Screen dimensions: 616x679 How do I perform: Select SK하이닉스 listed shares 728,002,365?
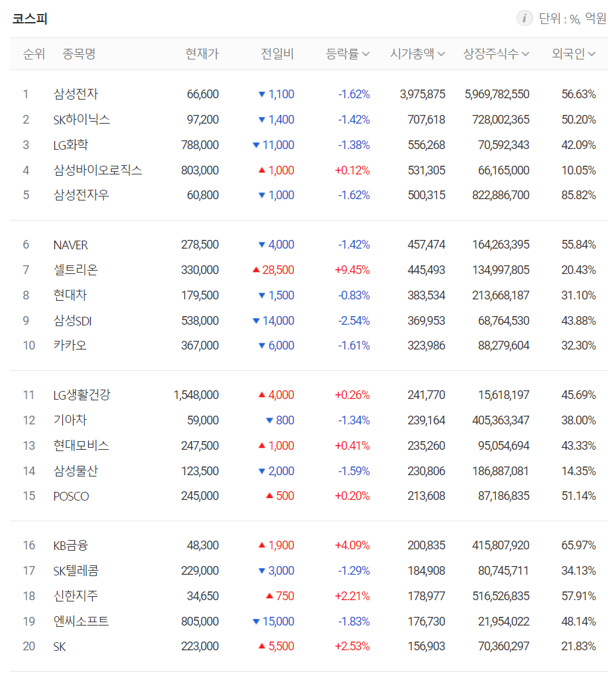501,120
